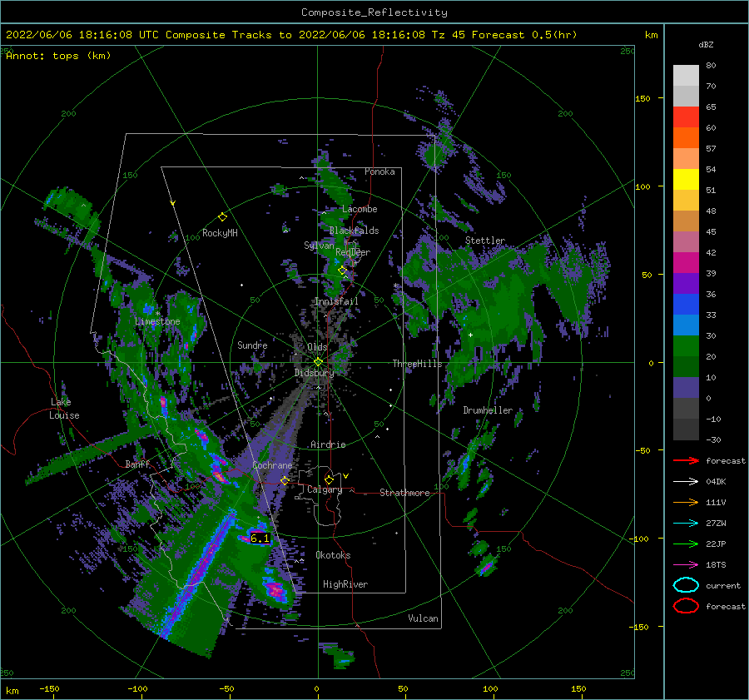Screen dimensions: 749x700
Task: Select the 20 dBZ green color swatch
Action: 686,345
